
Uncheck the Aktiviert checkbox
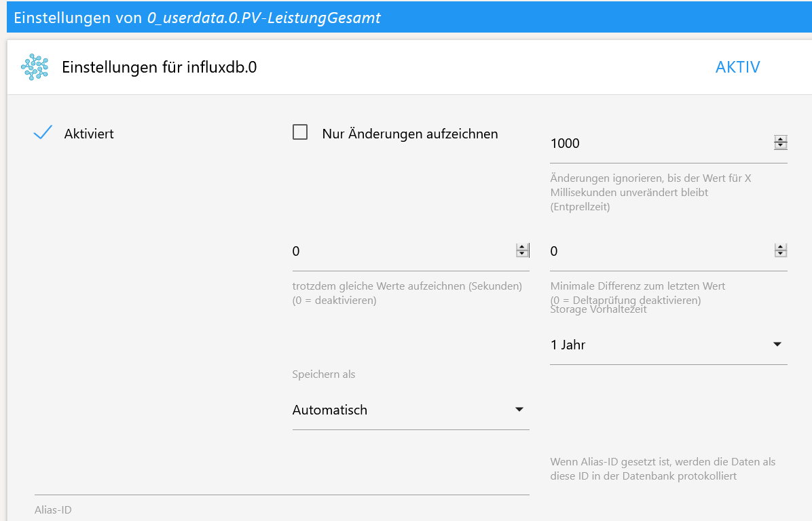(43, 134)
